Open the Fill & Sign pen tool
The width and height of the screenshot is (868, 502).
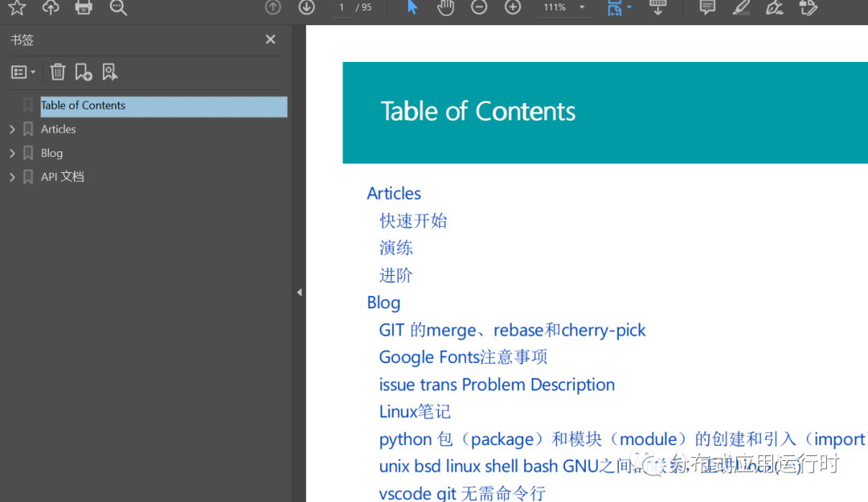click(774, 7)
